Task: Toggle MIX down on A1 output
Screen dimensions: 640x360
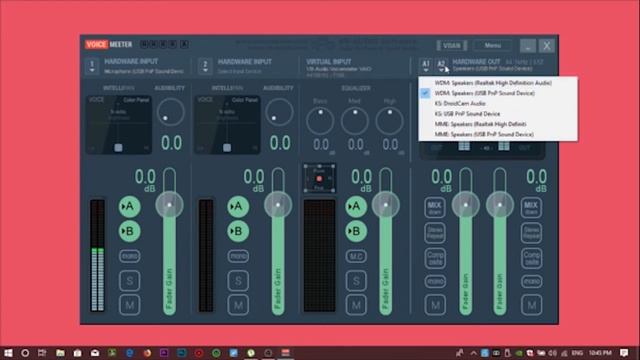Action: point(435,207)
